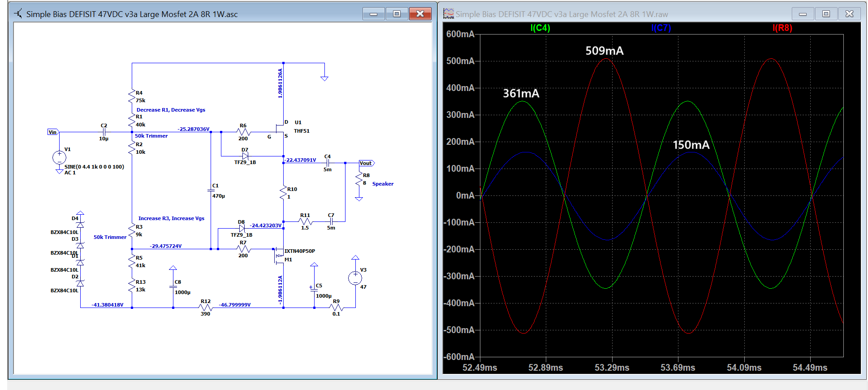
Task: Select zener diode D8 symbol
Action: click(x=242, y=228)
